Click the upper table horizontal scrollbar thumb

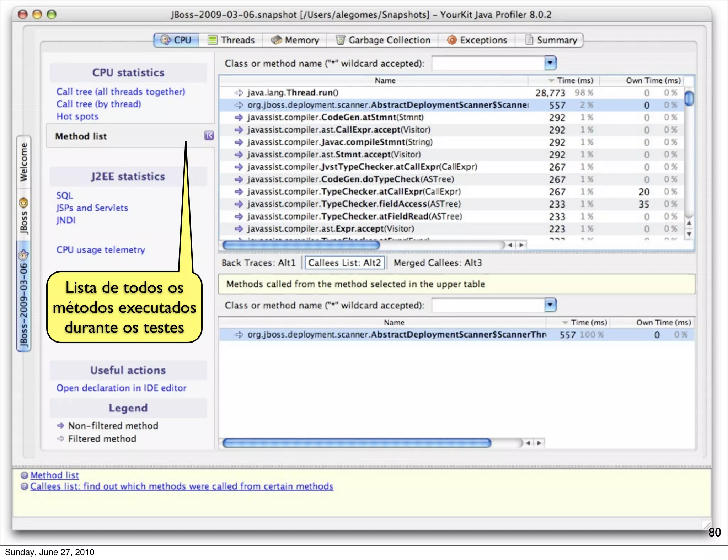[x=301, y=245]
